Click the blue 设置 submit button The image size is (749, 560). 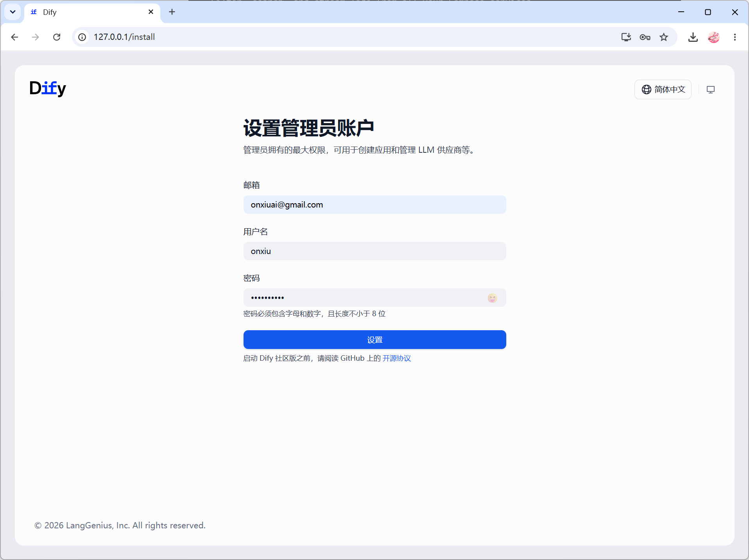click(374, 340)
